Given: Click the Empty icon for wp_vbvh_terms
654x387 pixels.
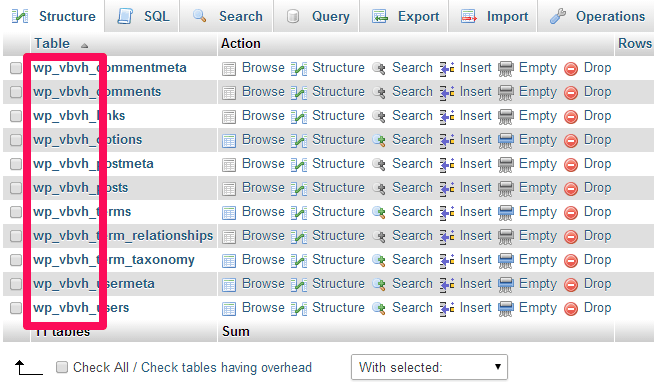Looking at the screenshot, I should [506, 213].
